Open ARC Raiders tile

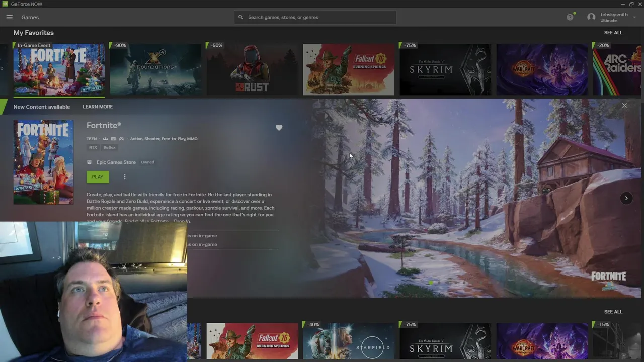(617, 69)
